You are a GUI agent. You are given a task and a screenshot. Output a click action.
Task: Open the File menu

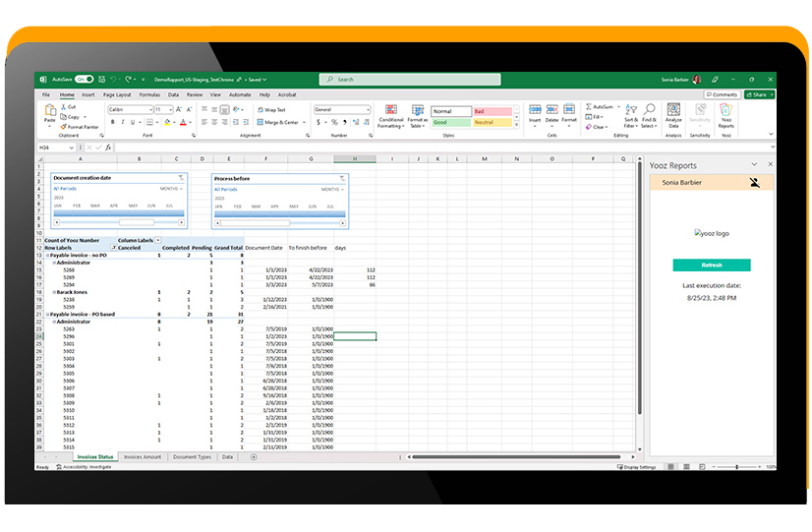pyautogui.click(x=46, y=94)
